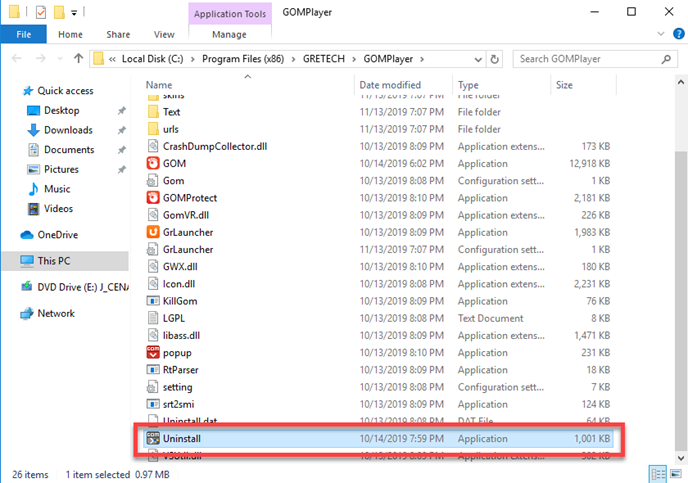Click the orange GrLauncher application icon

pyautogui.click(x=153, y=232)
